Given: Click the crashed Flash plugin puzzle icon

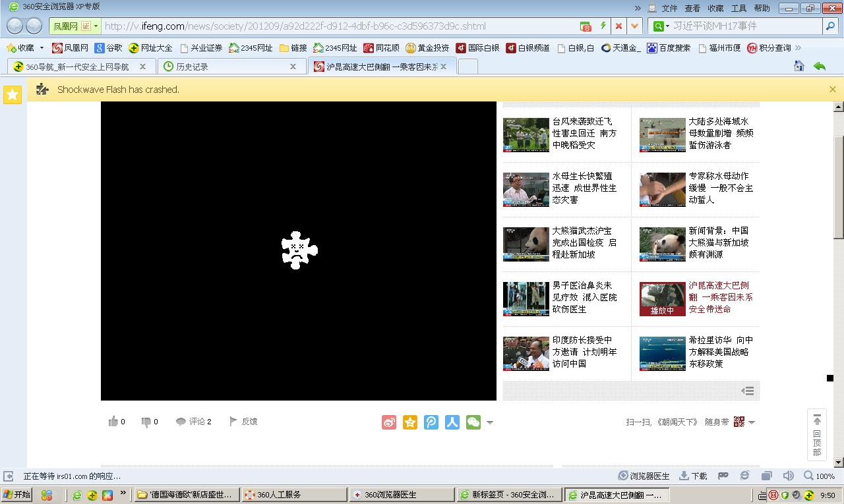Looking at the screenshot, I should pyautogui.click(x=299, y=250).
